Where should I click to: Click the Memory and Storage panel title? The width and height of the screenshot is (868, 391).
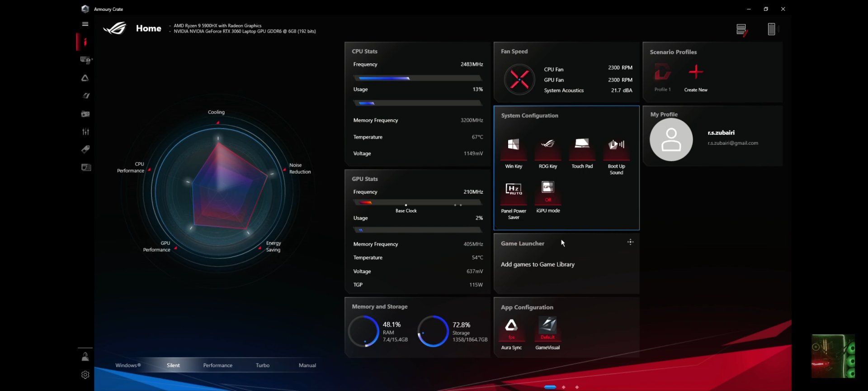click(380, 307)
